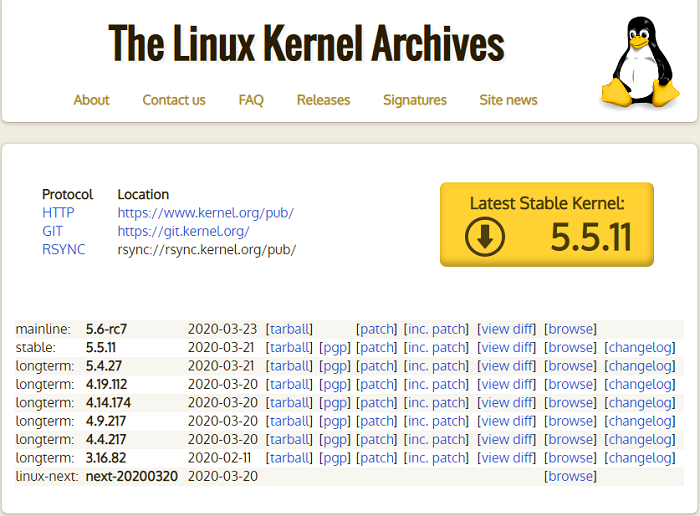This screenshot has height=516, width=700.
Task: Open changelog for stable 5.5.11
Action: [x=640, y=347]
